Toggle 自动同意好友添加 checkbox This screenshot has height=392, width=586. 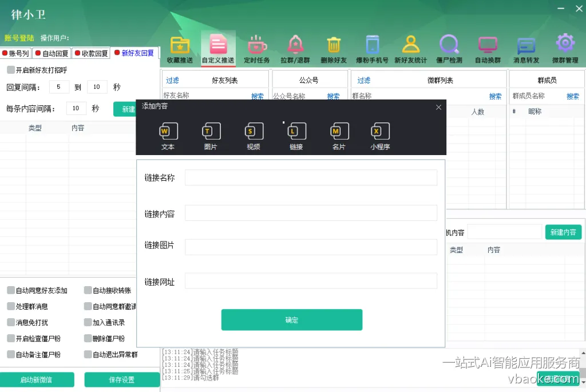click(11, 290)
